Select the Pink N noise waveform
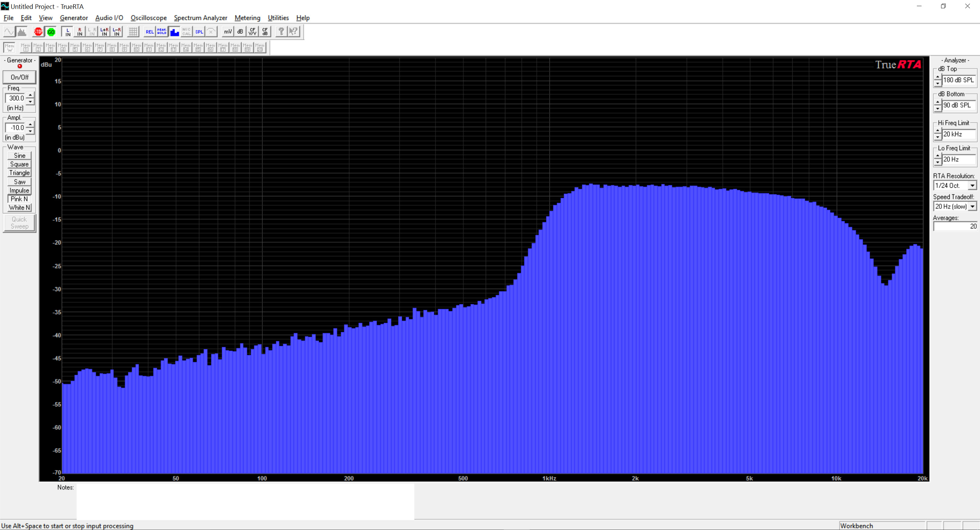This screenshot has width=980, height=530. 19,199
